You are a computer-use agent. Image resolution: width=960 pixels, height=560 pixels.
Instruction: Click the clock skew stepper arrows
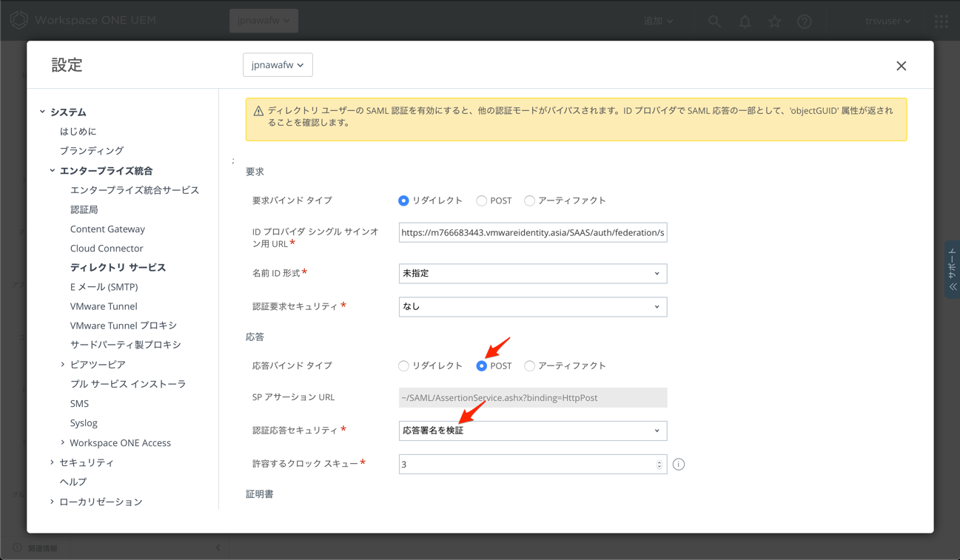[x=659, y=465]
